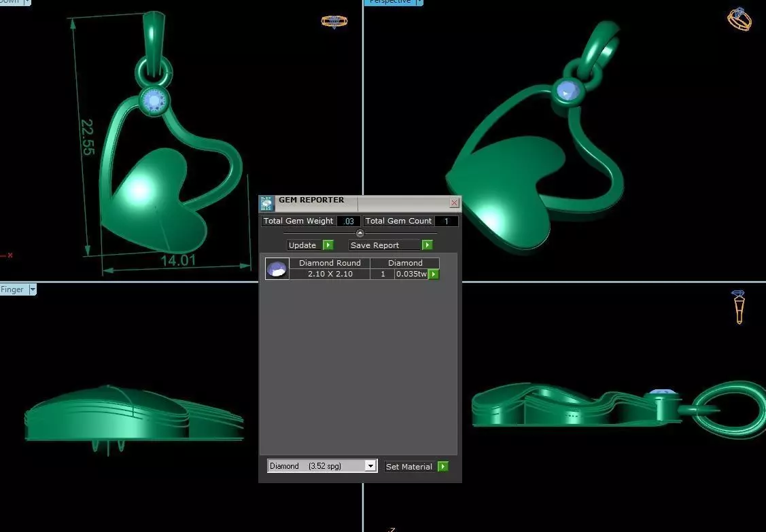Viewport: 766px width, 532px height.
Task: Click the Set Material button label
Action: coord(409,467)
